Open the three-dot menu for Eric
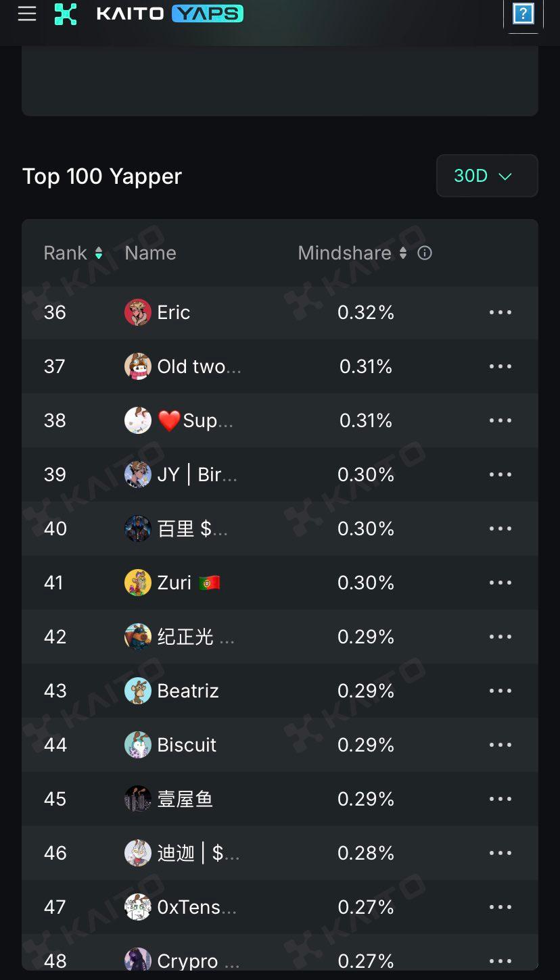This screenshot has height=980, width=560. [500, 312]
